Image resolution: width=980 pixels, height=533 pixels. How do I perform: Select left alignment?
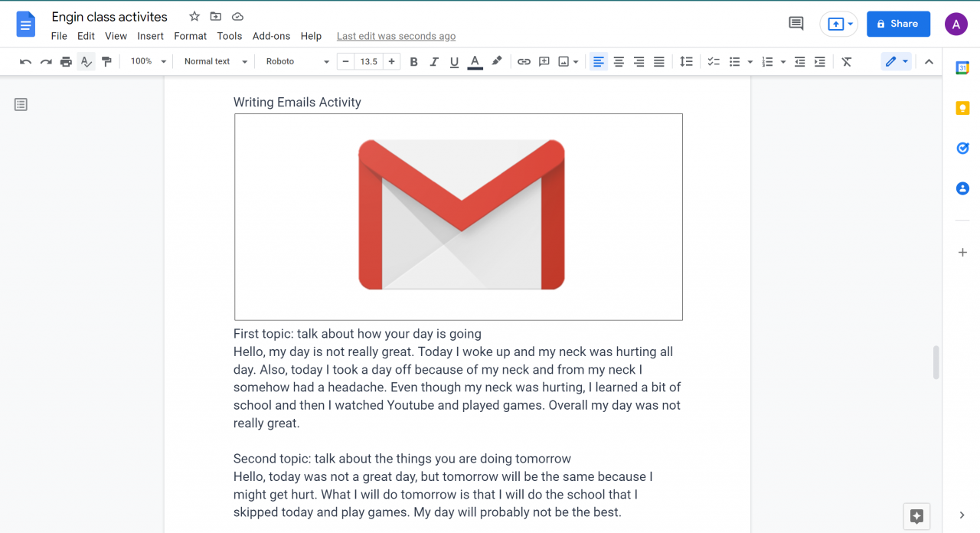(x=599, y=61)
